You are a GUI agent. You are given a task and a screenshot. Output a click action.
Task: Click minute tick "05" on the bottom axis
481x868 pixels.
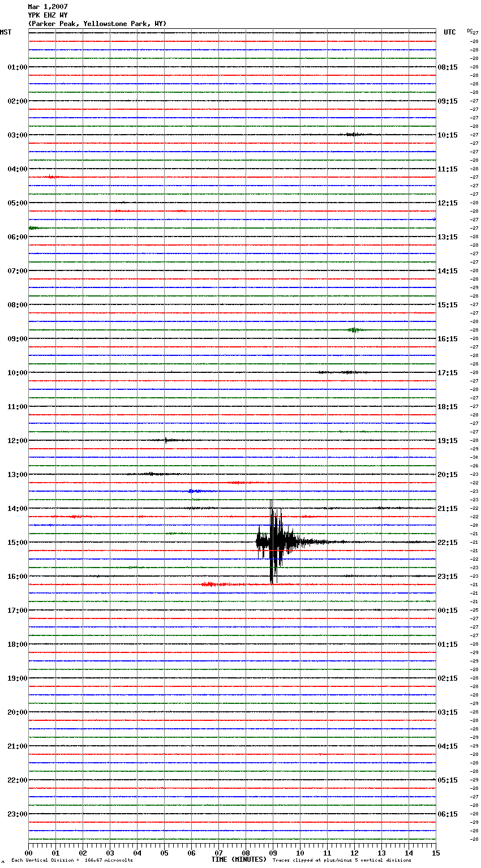[164, 853]
